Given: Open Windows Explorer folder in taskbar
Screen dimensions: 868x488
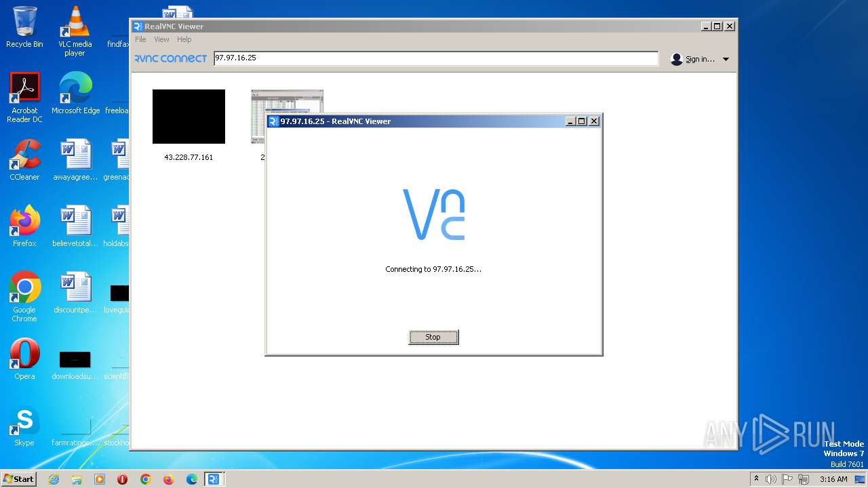Looking at the screenshot, I should click(77, 479).
